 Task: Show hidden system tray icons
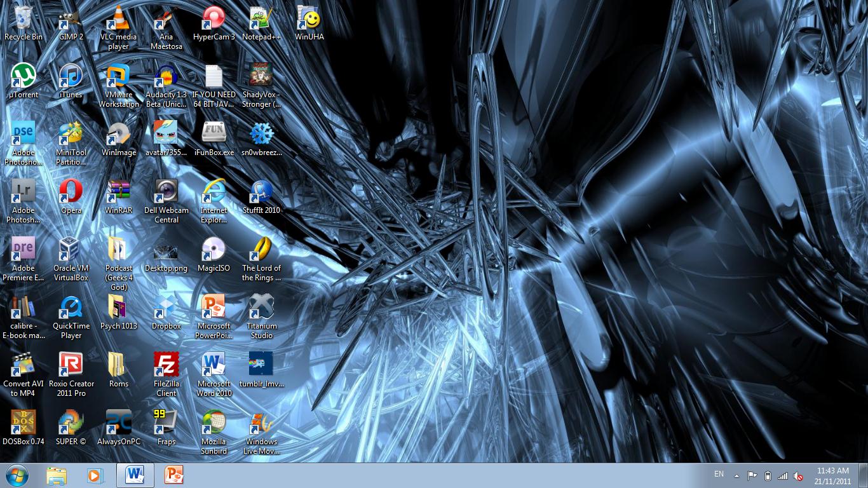736,475
